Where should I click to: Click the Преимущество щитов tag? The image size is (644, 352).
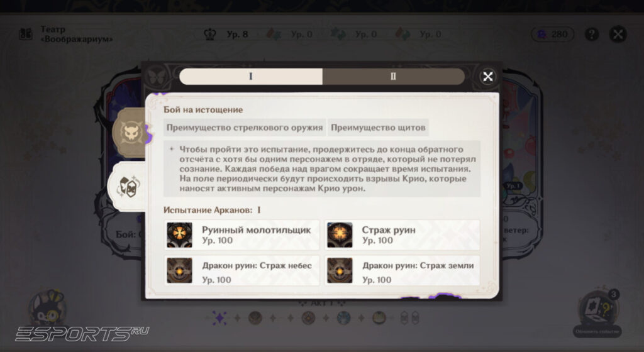[378, 128]
